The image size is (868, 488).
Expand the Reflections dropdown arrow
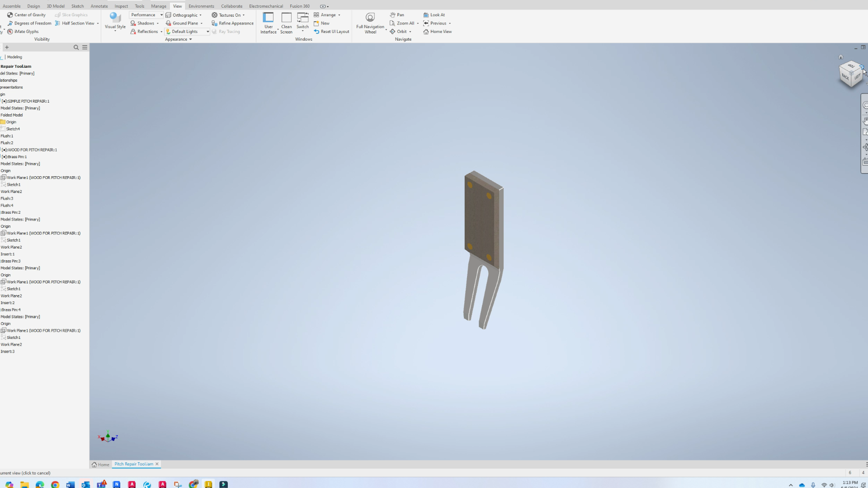pos(161,32)
